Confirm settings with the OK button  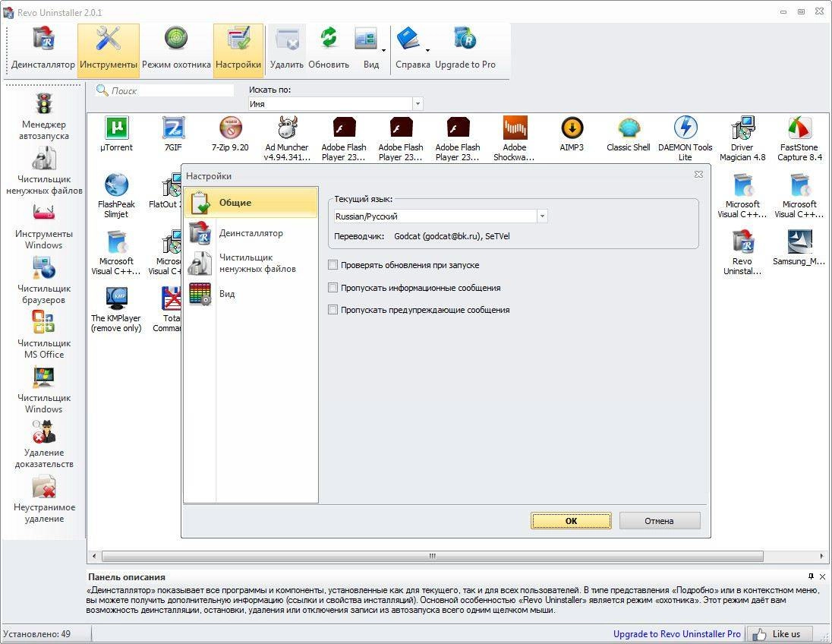[x=571, y=521]
